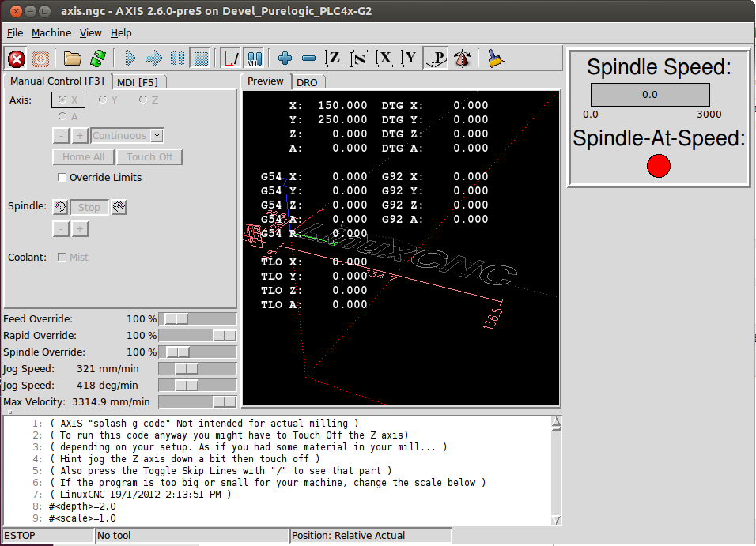This screenshot has width=756, height=546.
Task: Zoom in on the preview
Action: click(285, 58)
